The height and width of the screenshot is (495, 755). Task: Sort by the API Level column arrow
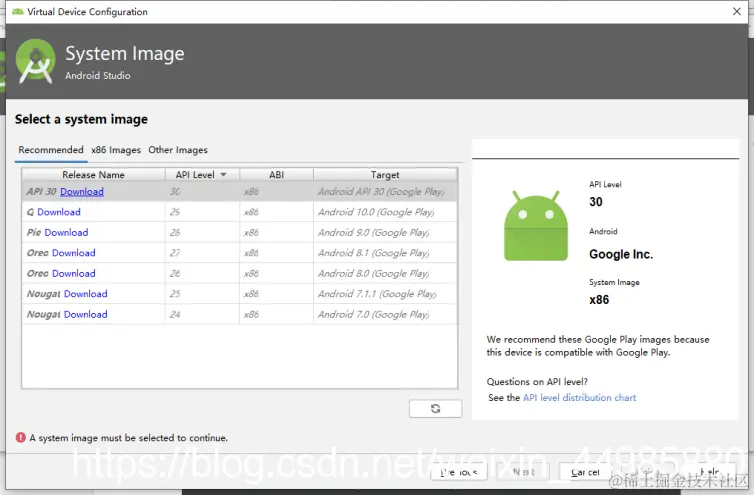(x=223, y=175)
